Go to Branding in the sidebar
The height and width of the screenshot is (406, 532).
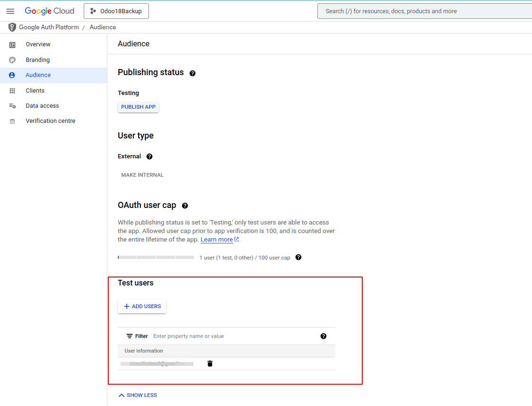click(38, 60)
